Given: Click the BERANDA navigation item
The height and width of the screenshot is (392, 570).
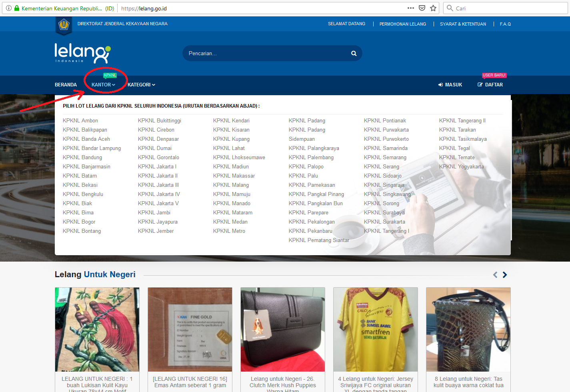Looking at the screenshot, I should [66, 84].
